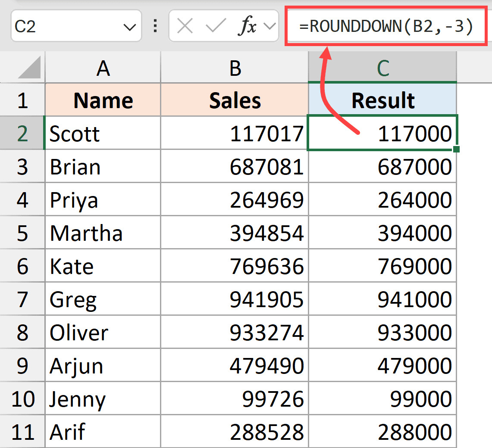This screenshot has height=448, width=492.
Task: Select column C header
Action: coord(382,68)
